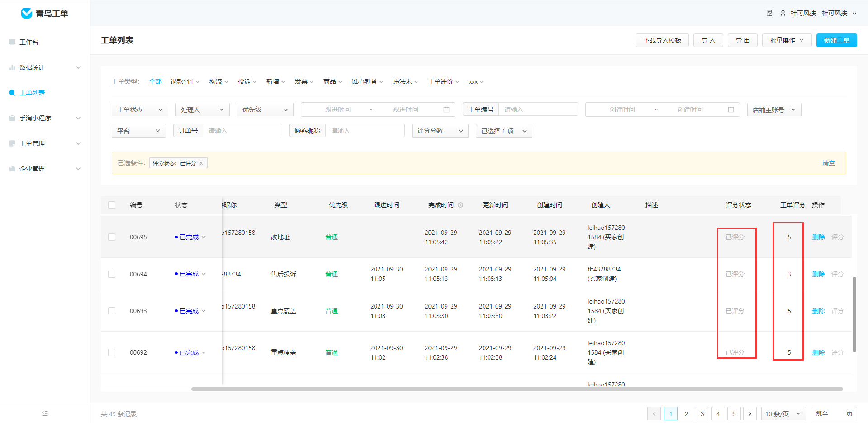Open the 发票 order type filter

click(304, 81)
